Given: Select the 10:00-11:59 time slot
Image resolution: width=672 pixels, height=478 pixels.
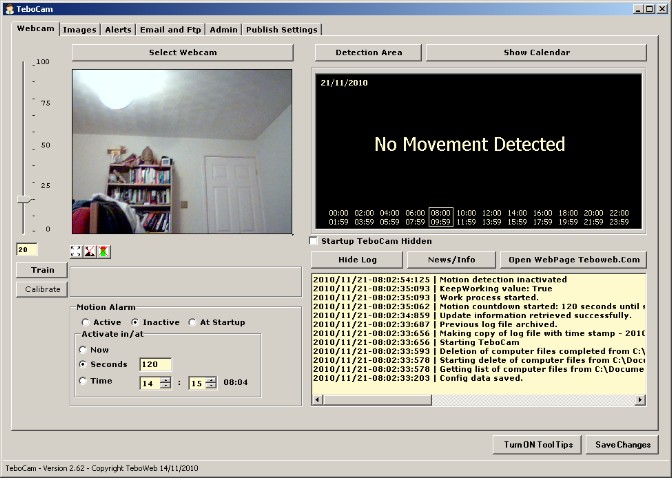Looking at the screenshot, I should 466,217.
